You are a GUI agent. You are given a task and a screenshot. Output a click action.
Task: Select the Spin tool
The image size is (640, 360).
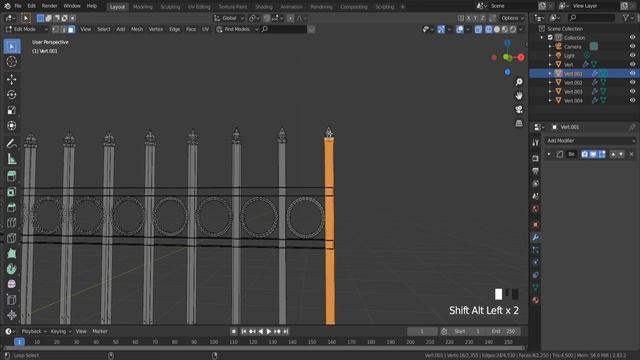tap(12, 269)
